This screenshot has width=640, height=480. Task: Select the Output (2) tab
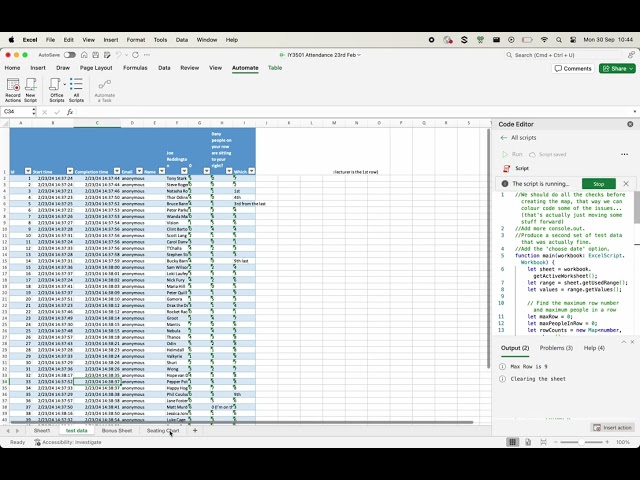[x=515, y=348]
